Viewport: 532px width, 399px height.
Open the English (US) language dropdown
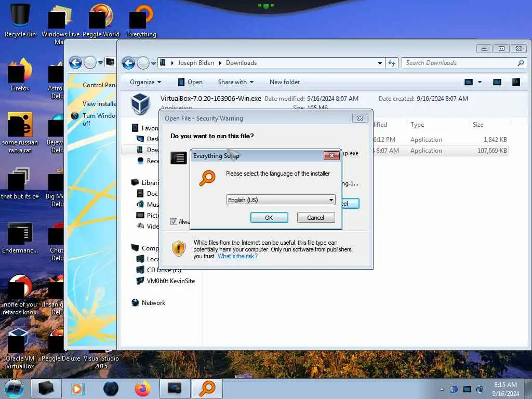click(x=281, y=200)
